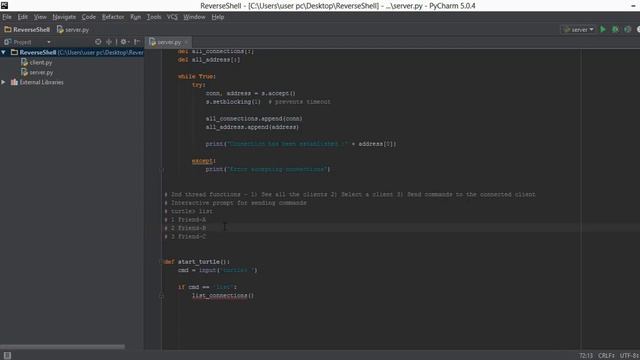The width and height of the screenshot is (640, 360).
Task: Open the Help menu
Action: [x=218, y=17]
